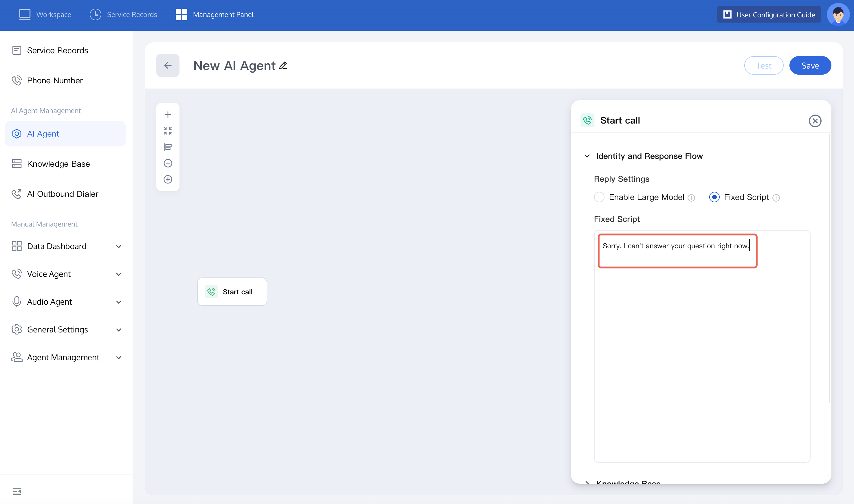Click the pencil icon to rename agent
This screenshot has height=504, width=854.
point(283,65)
